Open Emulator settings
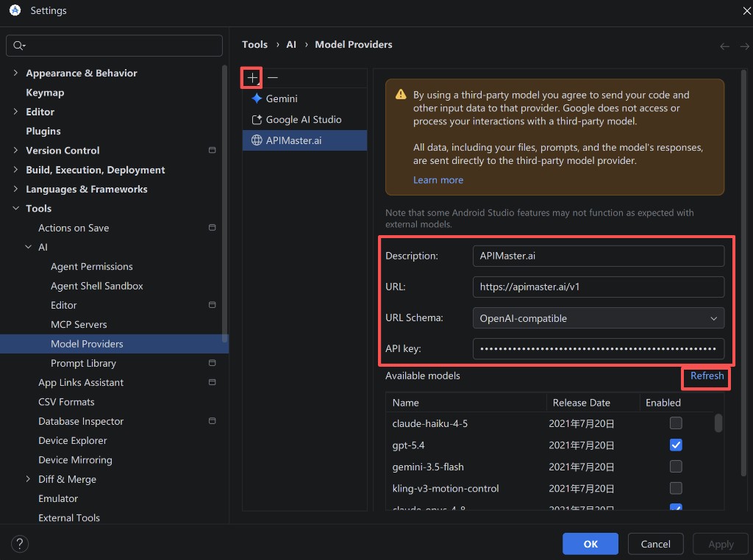Viewport: 753px width, 560px height. [58, 498]
